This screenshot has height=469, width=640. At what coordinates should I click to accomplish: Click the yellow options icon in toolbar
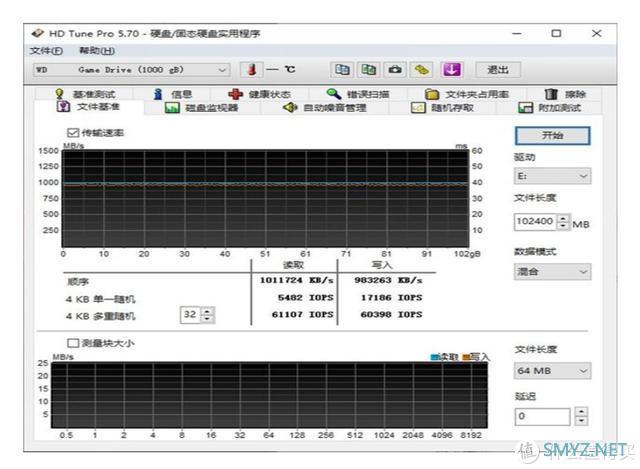click(x=422, y=70)
